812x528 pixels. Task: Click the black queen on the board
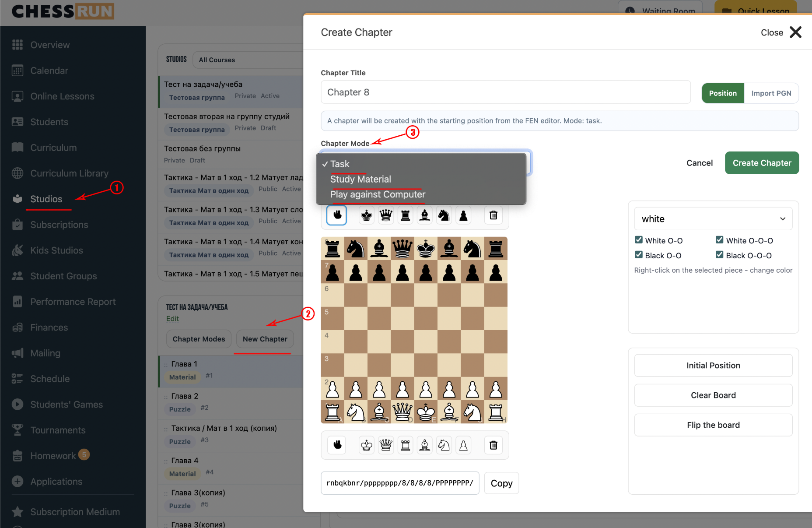402,248
